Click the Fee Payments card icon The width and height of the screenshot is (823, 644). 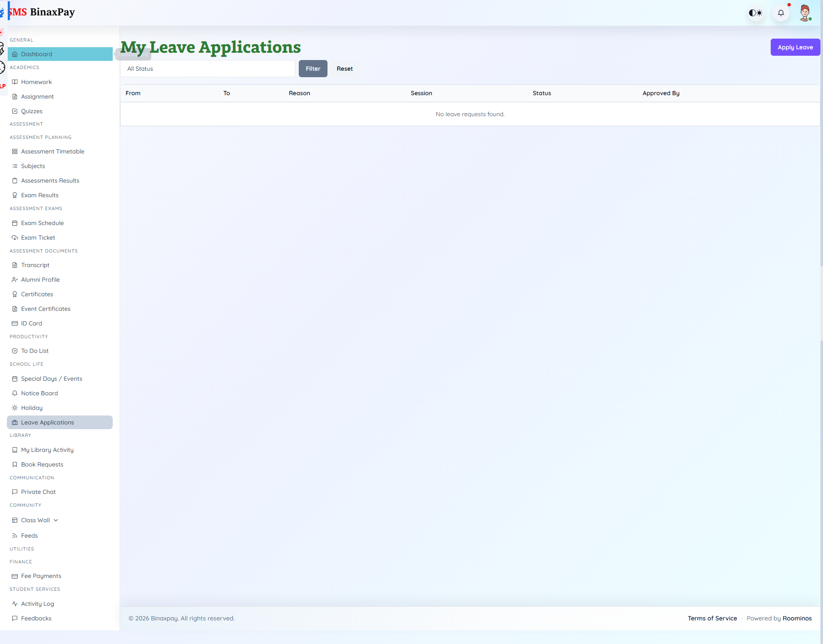point(15,576)
